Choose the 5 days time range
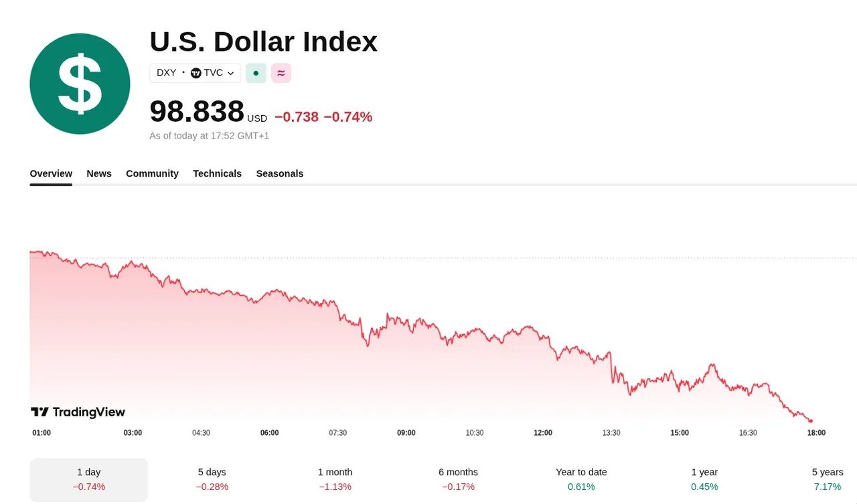Viewport: 857px width, 504px height. [x=212, y=479]
